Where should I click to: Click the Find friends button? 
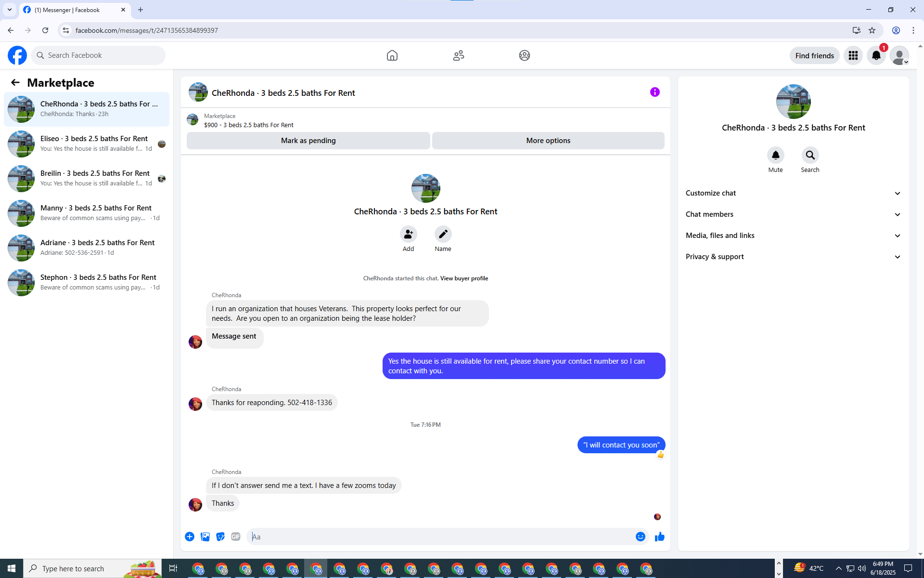coord(814,55)
